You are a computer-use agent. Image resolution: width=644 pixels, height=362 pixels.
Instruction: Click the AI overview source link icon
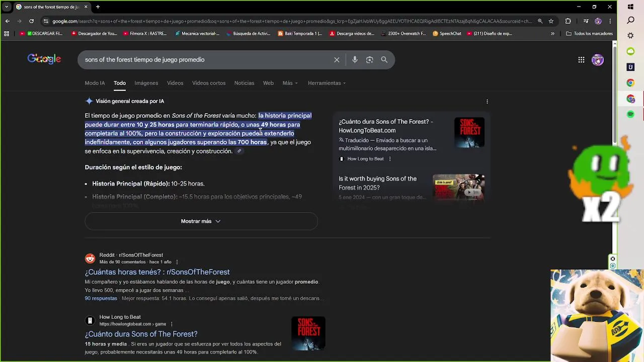tap(239, 151)
